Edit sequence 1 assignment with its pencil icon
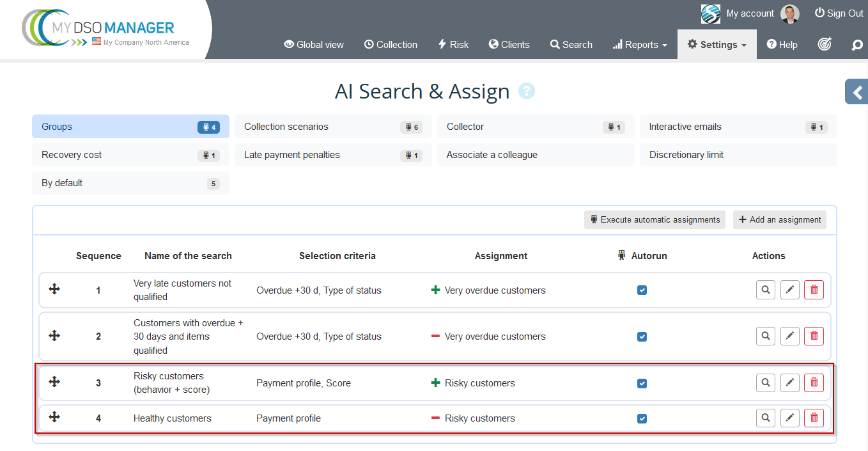868x451 pixels. [x=789, y=289]
